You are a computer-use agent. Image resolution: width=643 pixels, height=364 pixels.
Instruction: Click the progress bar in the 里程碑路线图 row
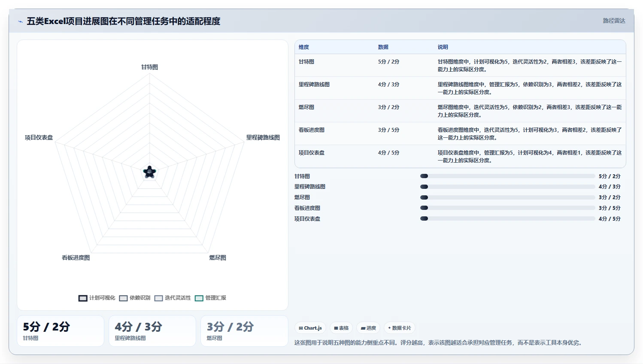[508, 187]
